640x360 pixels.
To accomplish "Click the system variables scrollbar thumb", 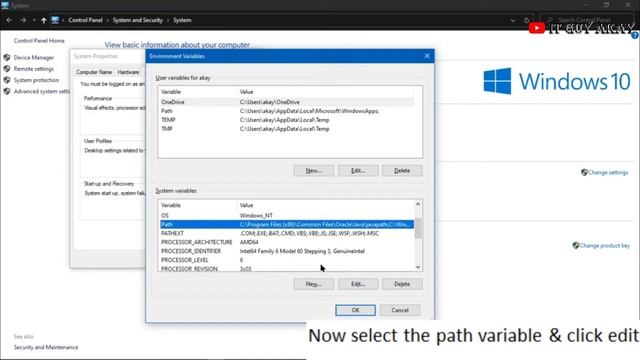I will tap(418, 229).
